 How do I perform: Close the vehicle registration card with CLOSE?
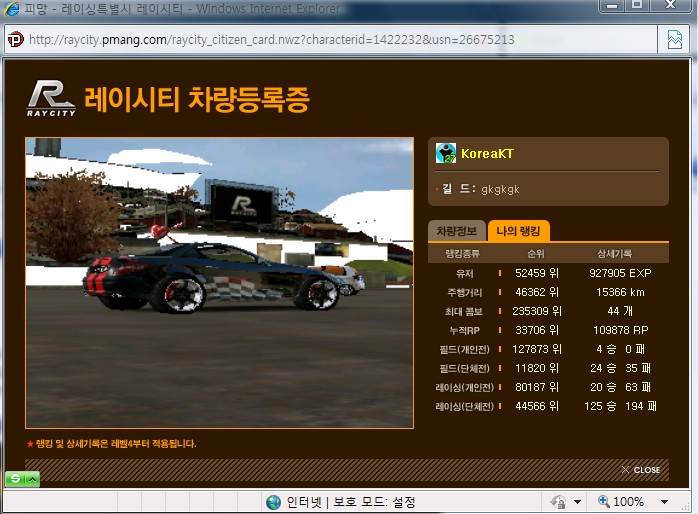[641, 469]
